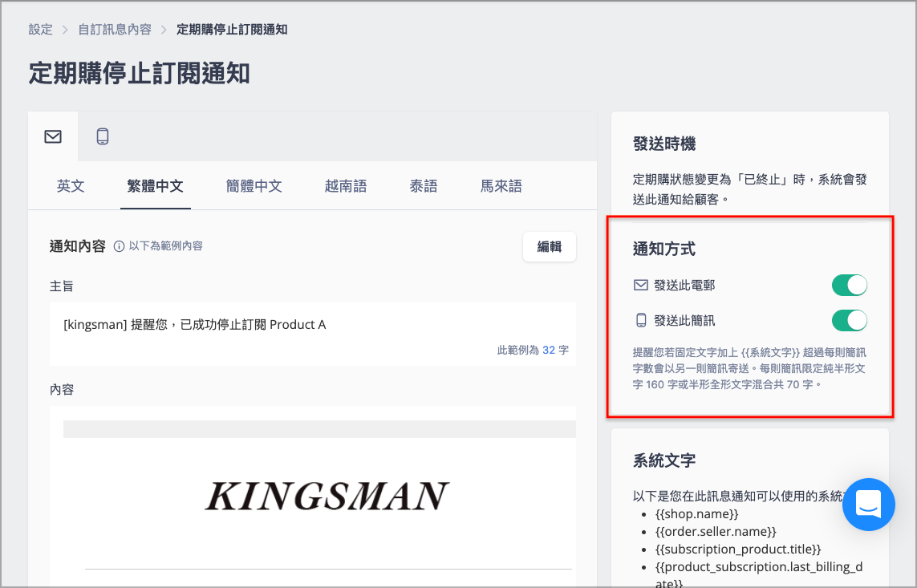Image resolution: width=917 pixels, height=588 pixels.
Task: Click the 32 character count value
Action: [549, 350]
